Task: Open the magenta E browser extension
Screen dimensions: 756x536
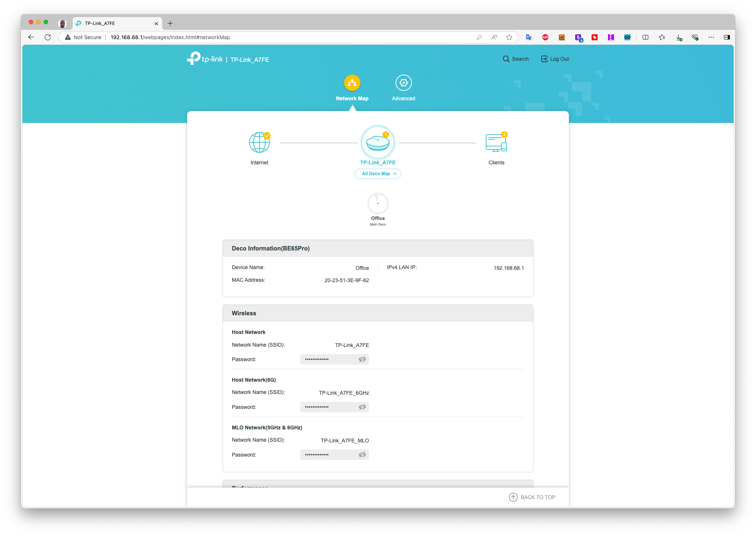Action: click(x=611, y=37)
